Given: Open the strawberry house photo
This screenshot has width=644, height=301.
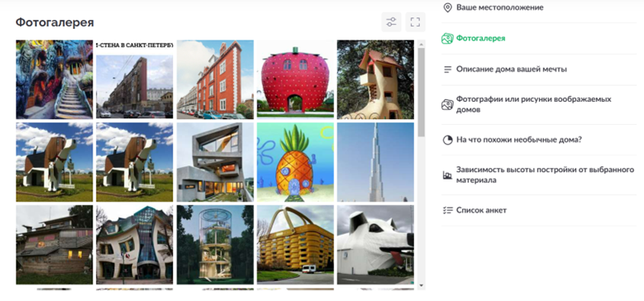Looking at the screenshot, I should click(295, 79).
